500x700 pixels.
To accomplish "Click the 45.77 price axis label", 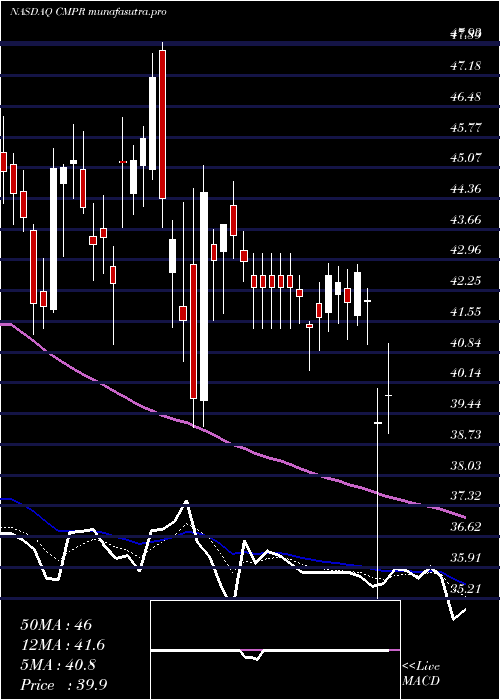I will 466,127.
